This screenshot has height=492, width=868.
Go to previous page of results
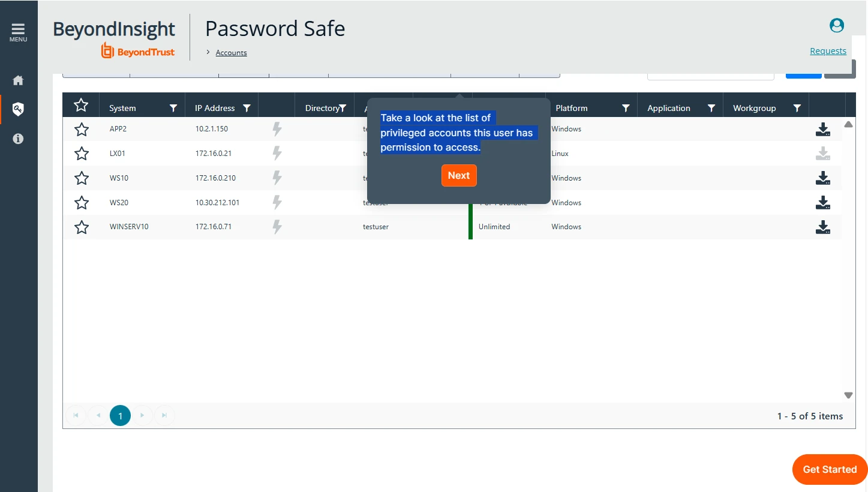pos(98,415)
